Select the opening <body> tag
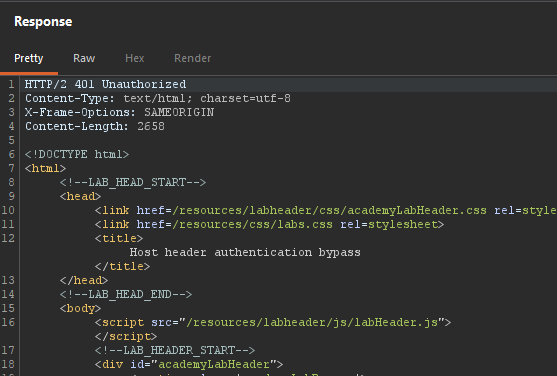Image resolution: width=557 pixels, height=376 pixels. [80, 308]
